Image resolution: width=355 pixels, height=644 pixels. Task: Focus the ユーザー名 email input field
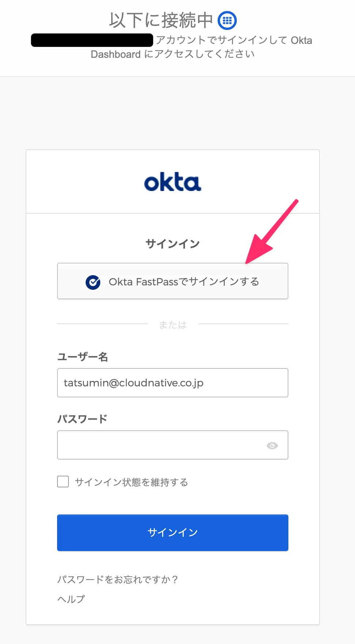(x=173, y=383)
